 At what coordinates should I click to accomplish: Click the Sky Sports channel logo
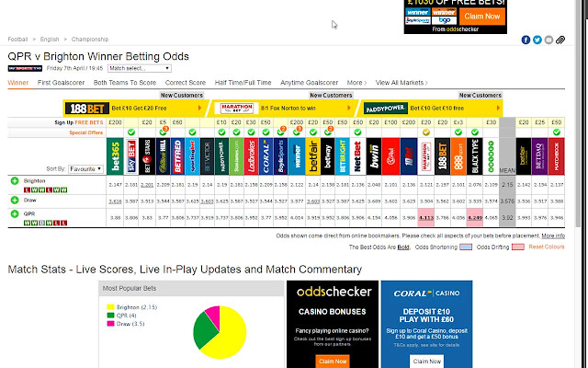coord(25,68)
